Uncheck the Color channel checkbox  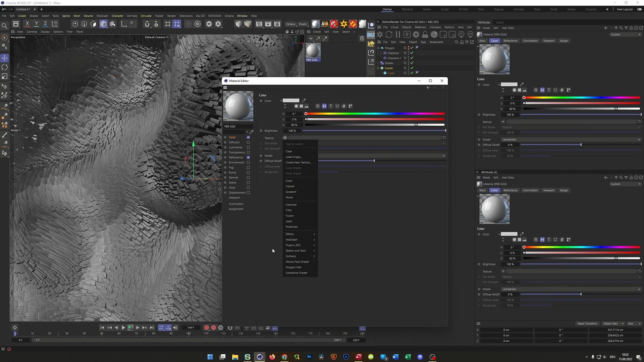(x=248, y=137)
